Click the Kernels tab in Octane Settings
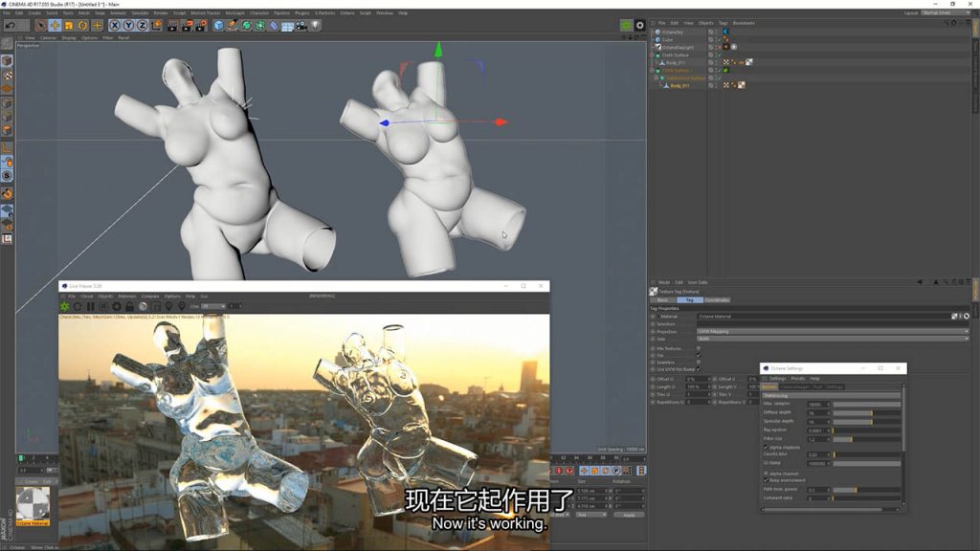 coord(769,386)
